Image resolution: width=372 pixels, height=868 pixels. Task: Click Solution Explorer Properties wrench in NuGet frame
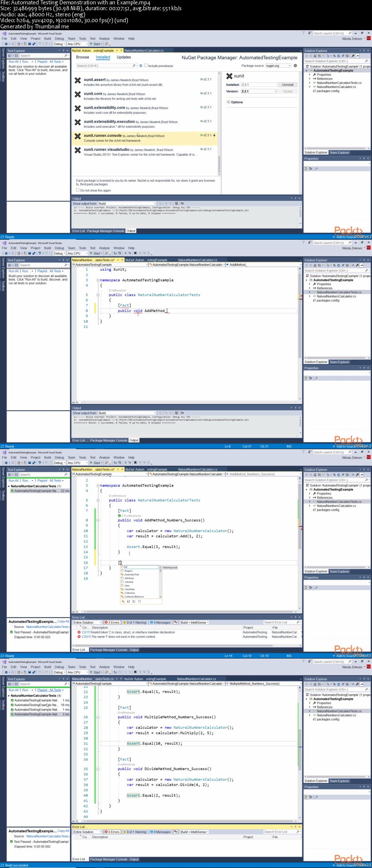coord(353,56)
